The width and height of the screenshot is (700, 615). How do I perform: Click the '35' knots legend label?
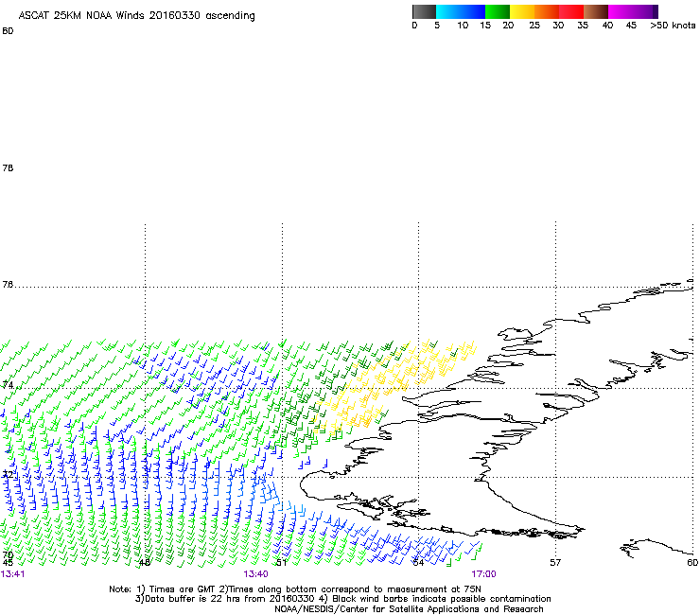(583, 26)
